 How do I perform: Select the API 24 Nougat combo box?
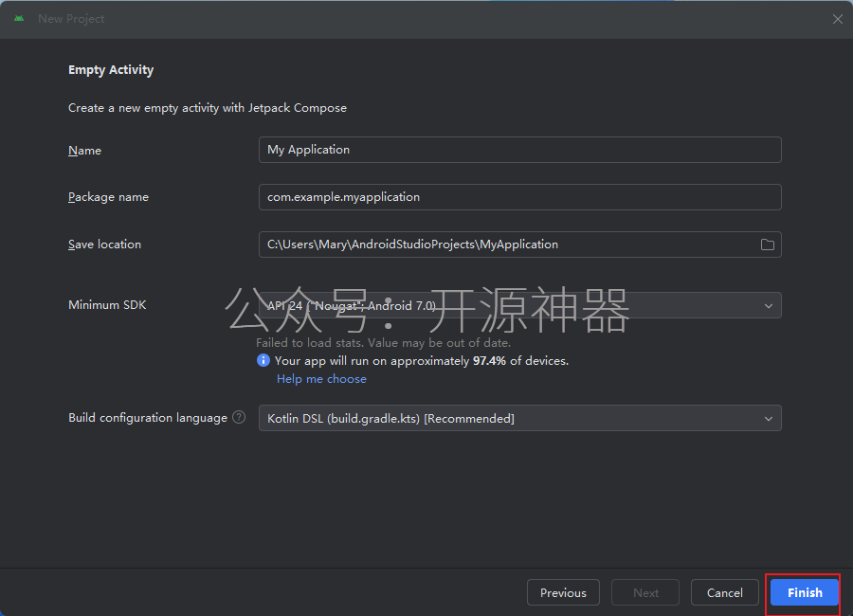pos(520,305)
